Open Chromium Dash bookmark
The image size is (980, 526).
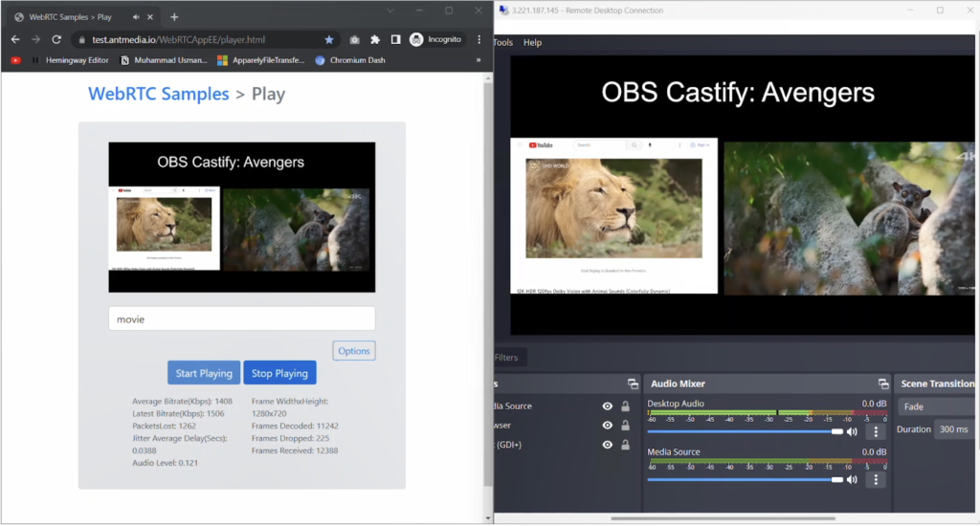pos(350,60)
